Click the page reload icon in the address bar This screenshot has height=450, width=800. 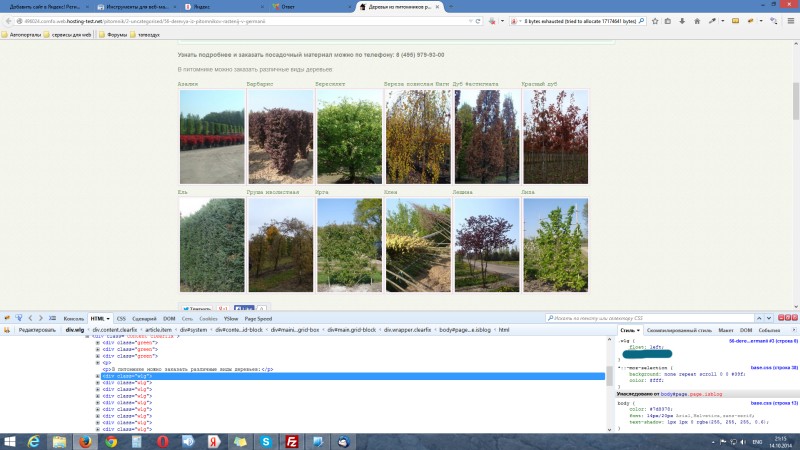coord(478,21)
